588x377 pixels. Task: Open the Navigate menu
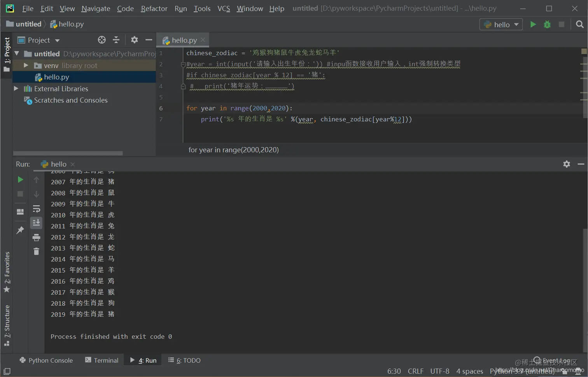point(96,8)
